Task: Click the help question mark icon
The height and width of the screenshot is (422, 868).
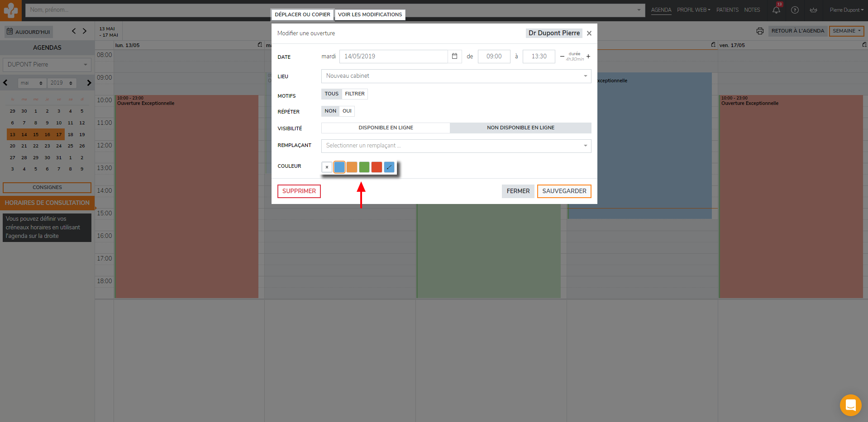Action: tap(795, 10)
